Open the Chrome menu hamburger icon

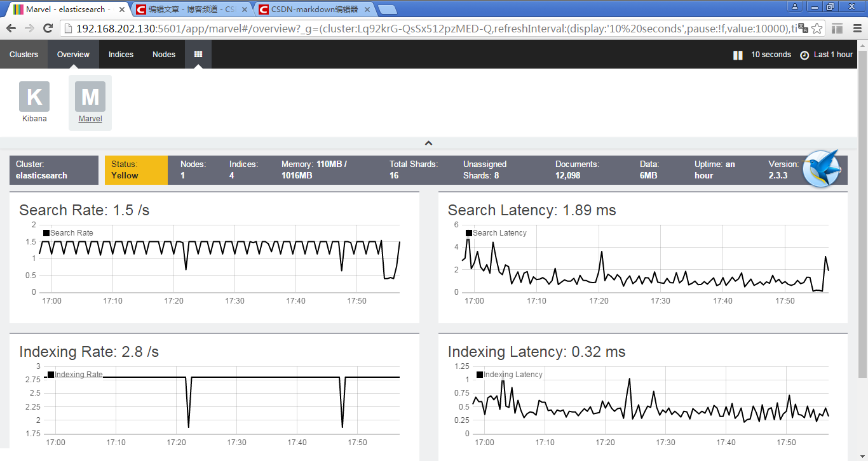[856, 29]
